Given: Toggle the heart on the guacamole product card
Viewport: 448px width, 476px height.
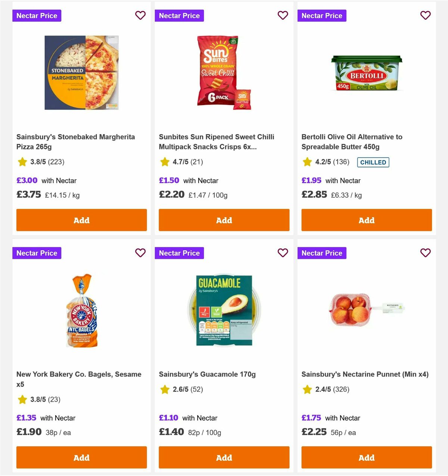Looking at the screenshot, I should pyautogui.click(x=283, y=253).
